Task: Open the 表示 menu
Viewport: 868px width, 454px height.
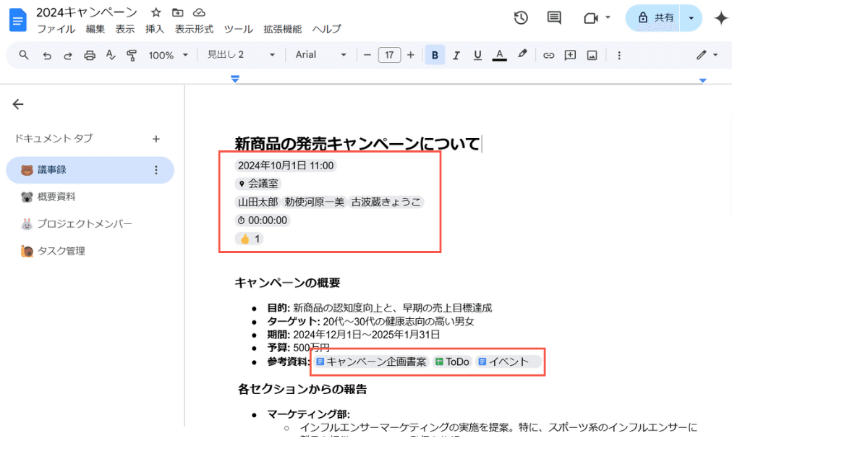Action: point(125,29)
